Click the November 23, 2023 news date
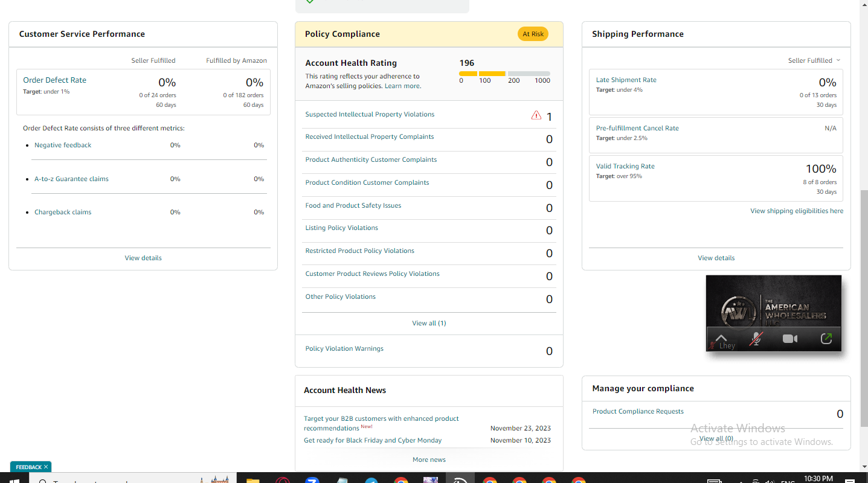The image size is (868, 483). pos(521,428)
